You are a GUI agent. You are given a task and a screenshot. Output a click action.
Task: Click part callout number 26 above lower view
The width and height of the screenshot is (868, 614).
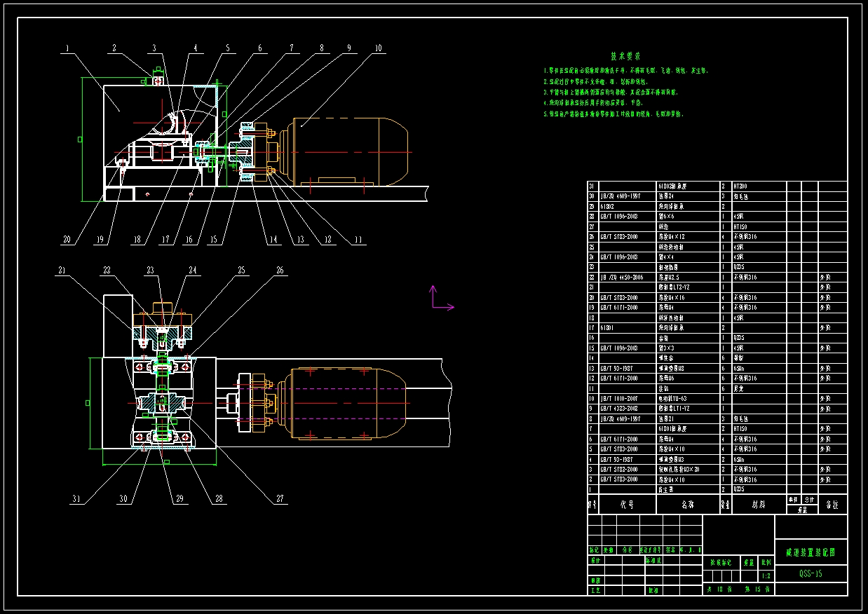click(x=280, y=271)
